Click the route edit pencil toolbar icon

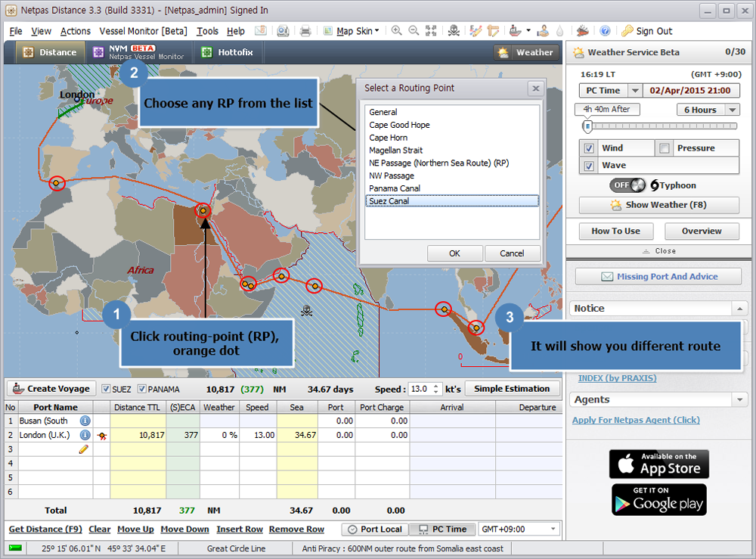click(476, 31)
